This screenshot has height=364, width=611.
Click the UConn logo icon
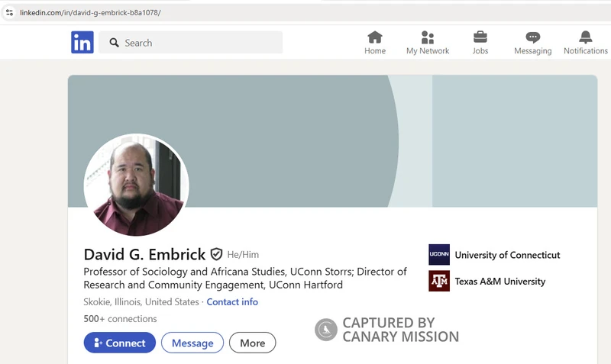(x=439, y=255)
